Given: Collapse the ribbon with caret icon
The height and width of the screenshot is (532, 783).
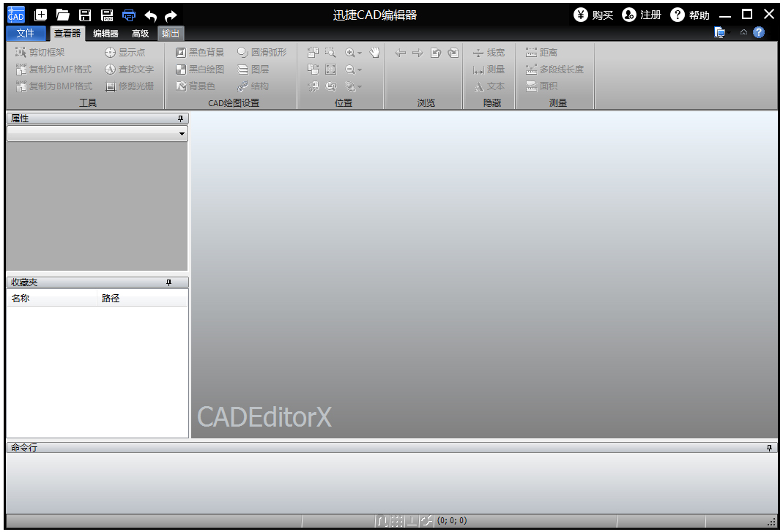Looking at the screenshot, I should tap(743, 32).
